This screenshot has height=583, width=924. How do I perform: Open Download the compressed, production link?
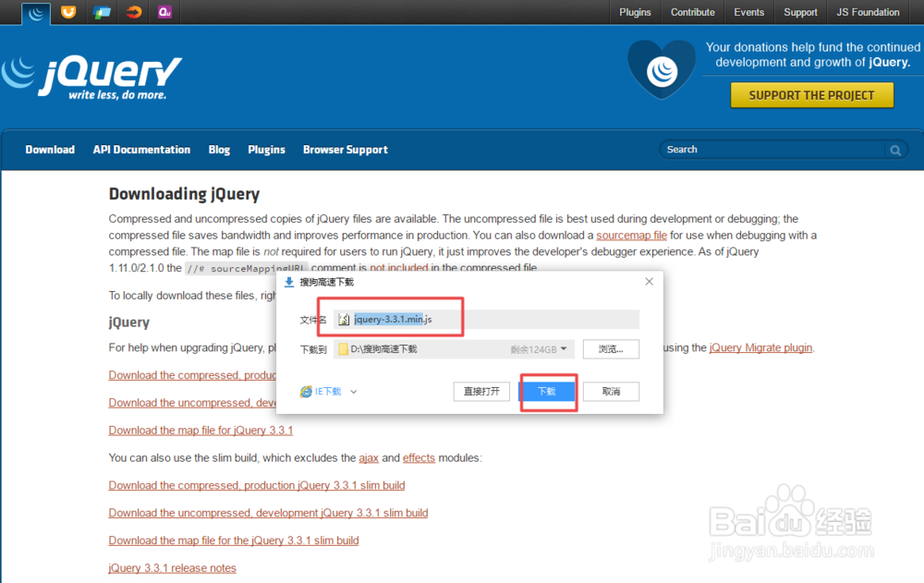tap(192, 375)
